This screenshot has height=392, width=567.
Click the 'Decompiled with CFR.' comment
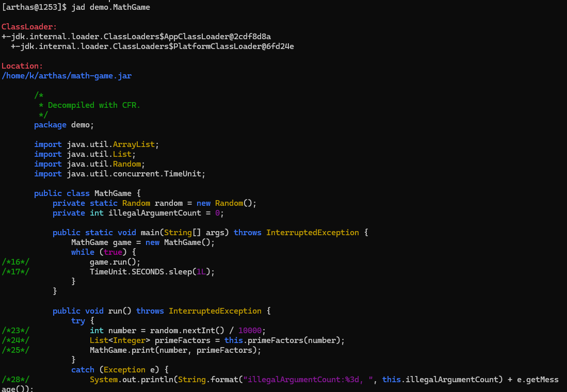tap(94, 105)
